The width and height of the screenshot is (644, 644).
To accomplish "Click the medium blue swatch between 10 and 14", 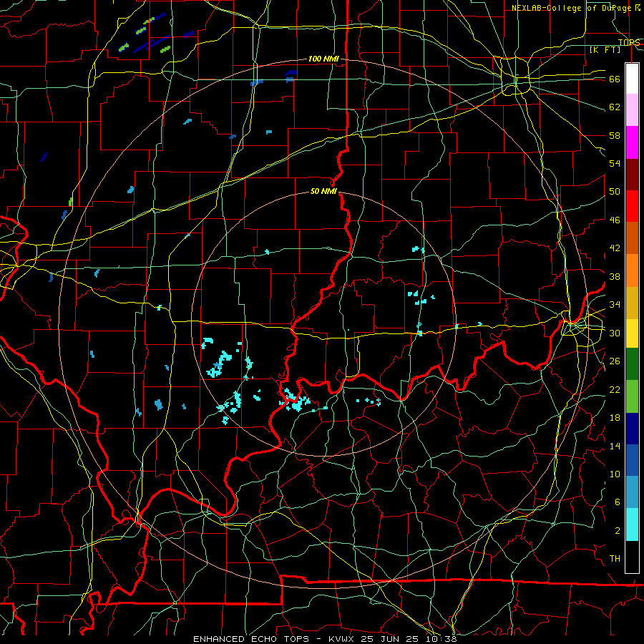I will 632,460.
